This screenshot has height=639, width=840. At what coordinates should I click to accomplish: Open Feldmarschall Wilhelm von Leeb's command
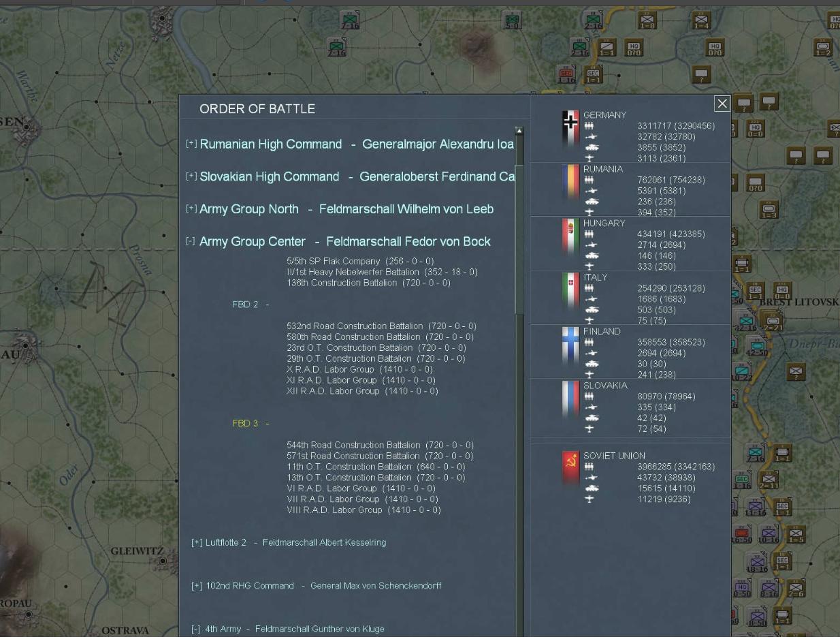coord(406,209)
